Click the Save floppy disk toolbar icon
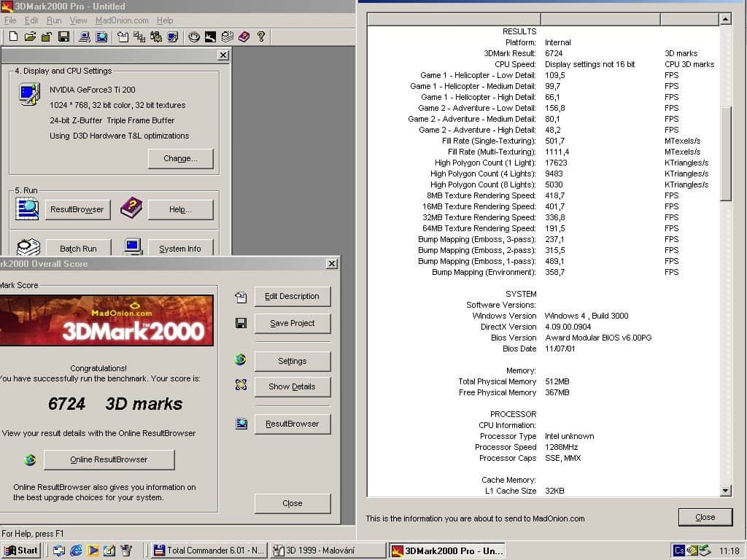 pyautogui.click(x=64, y=36)
